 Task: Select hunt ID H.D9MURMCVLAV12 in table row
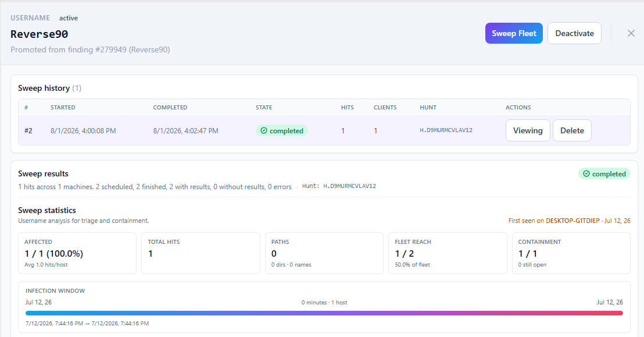click(446, 130)
